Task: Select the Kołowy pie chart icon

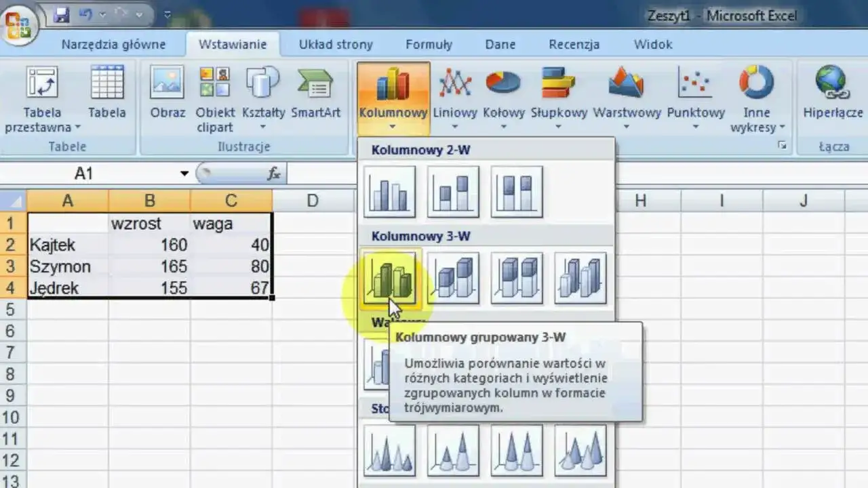Action: (x=503, y=83)
